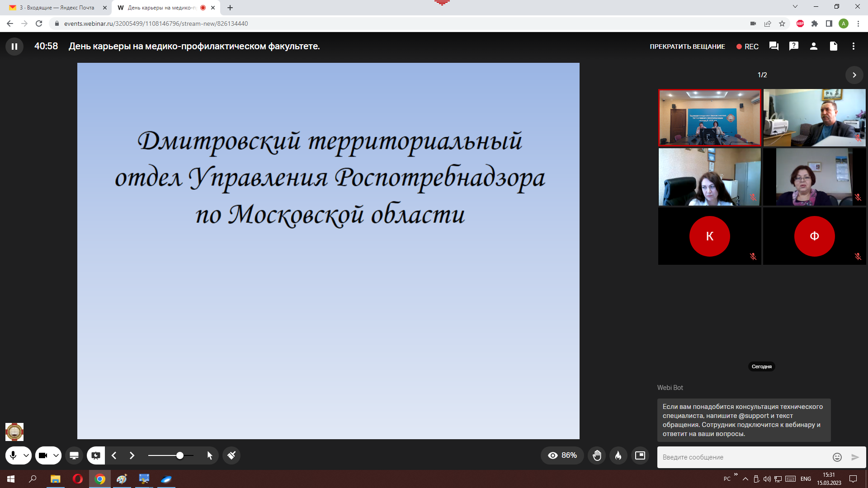
Task: Click ПРЕКРАТИТЬ ВЕЩАНИЕ to stop broadcasting
Action: point(687,47)
